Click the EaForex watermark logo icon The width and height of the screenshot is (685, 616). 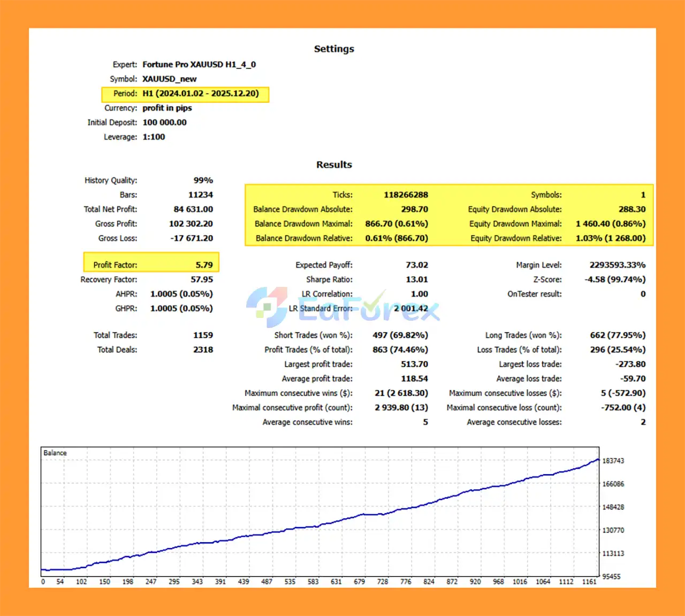coord(267,306)
